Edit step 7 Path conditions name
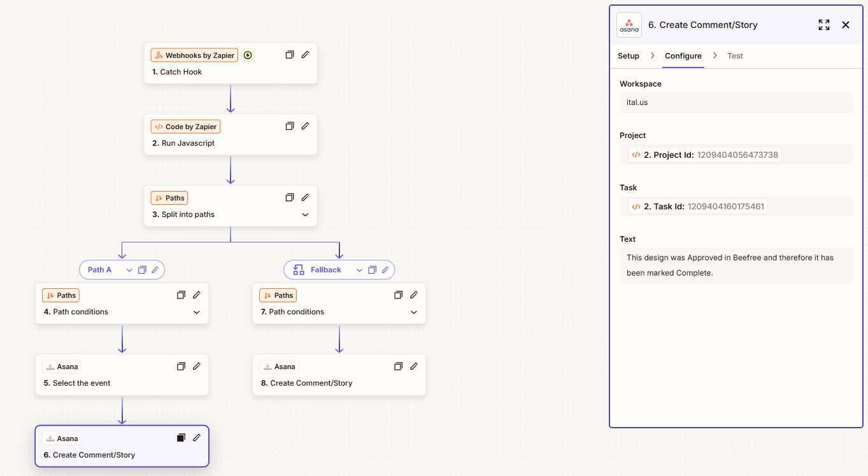868x476 pixels. tap(414, 295)
